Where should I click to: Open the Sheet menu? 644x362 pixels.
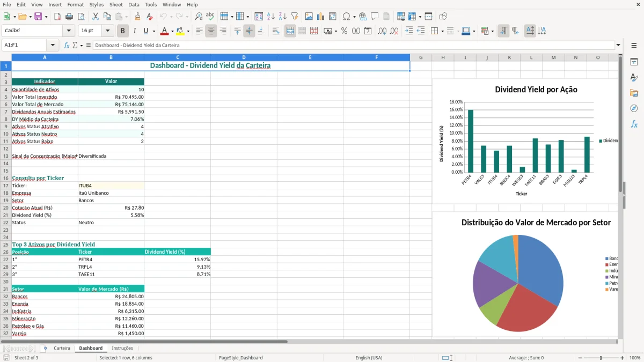click(116, 4)
